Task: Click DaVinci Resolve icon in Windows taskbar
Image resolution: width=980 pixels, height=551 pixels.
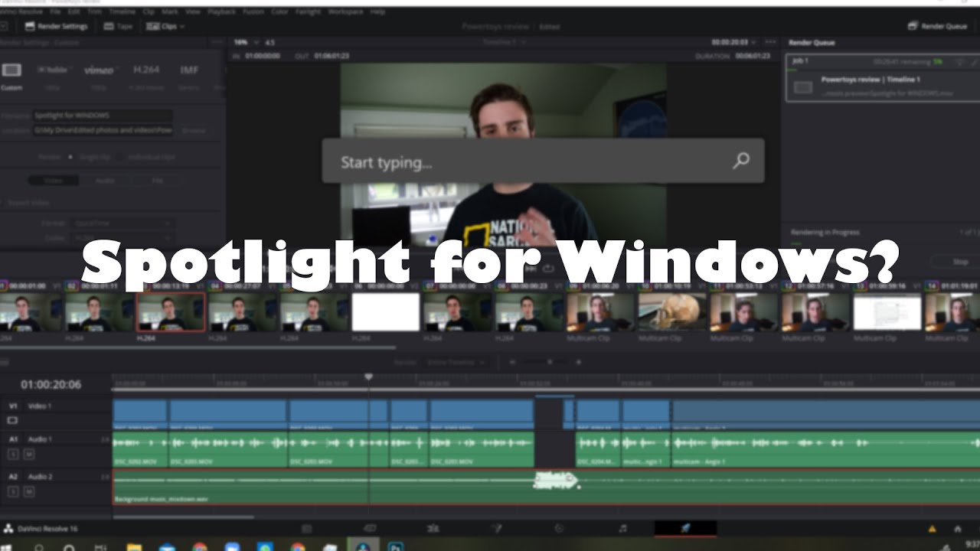Action: click(x=363, y=546)
